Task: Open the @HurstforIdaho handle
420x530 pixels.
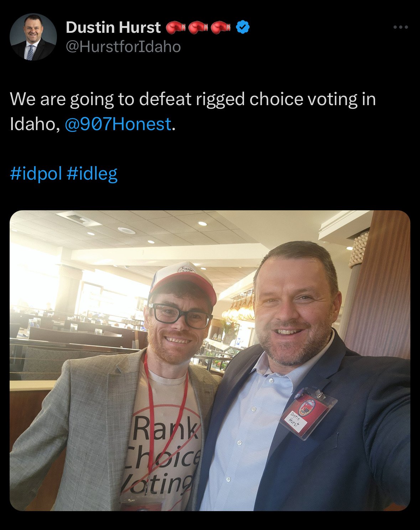Action: point(123,47)
